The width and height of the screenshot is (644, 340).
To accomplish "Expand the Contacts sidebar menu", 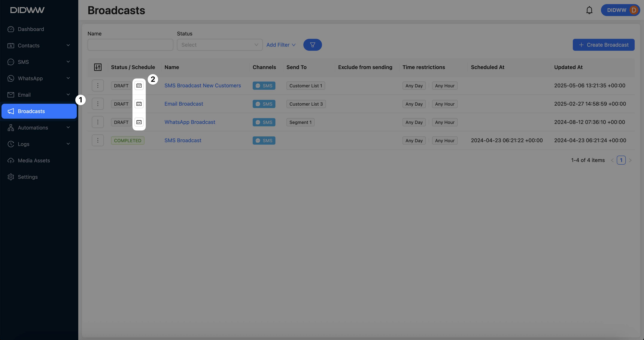I will [x=39, y=46].
